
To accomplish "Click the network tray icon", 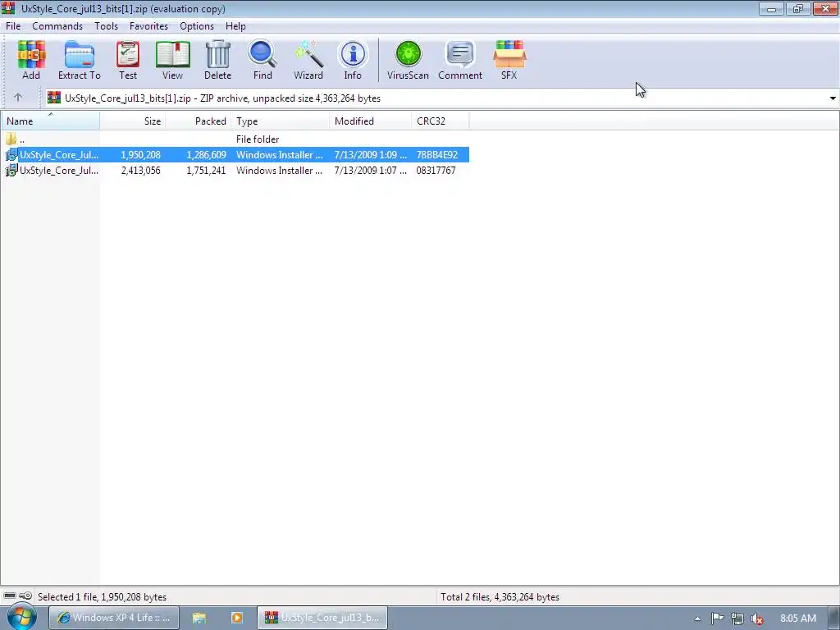I will click(737, 619).
